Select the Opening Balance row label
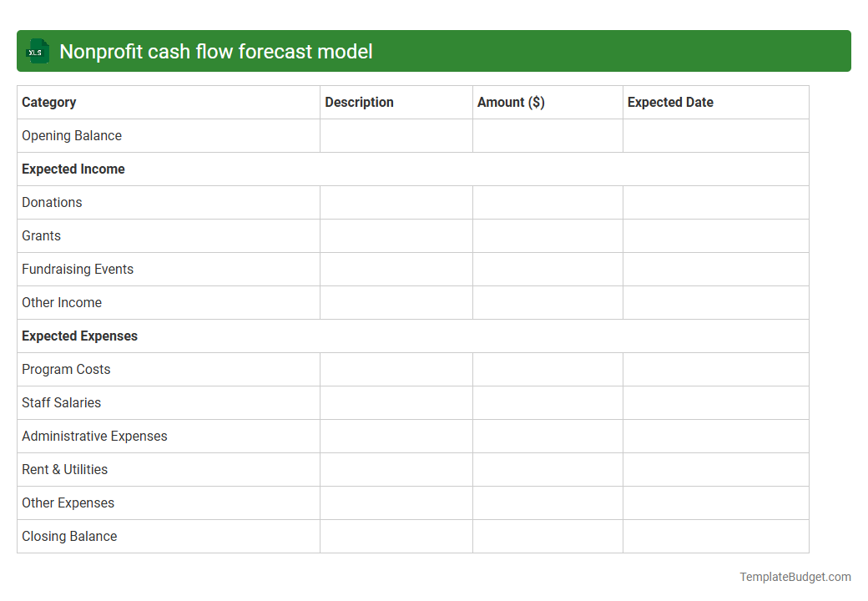Image resolution: width=868 pixels, height=601 pixels. [72, 135]
